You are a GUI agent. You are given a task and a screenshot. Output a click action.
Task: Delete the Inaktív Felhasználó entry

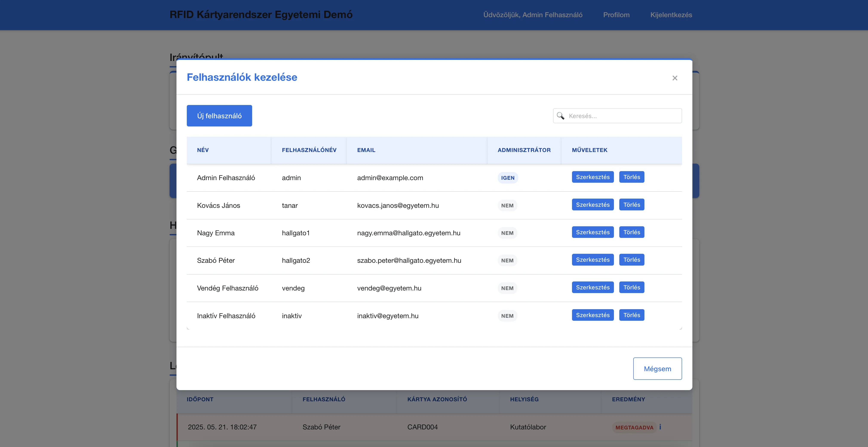click(632, 315)
